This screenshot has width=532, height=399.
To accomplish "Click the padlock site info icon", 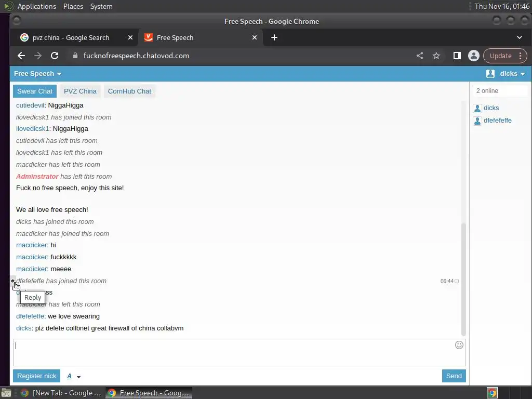I will [x=75, y=56].
